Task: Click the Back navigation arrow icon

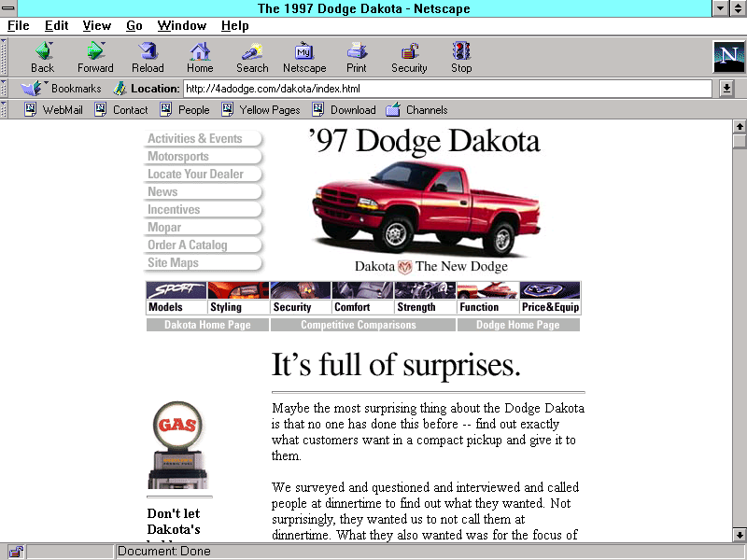Action: pyautogui.click(x=42, y=51)
